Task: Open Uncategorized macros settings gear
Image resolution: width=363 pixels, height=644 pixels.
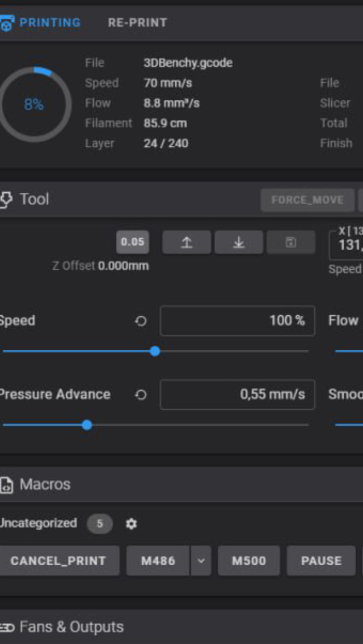Action: click(131, 524)
